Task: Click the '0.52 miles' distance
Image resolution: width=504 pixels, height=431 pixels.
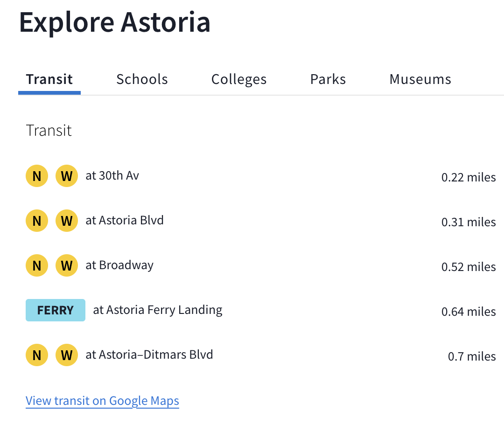Action: click(469, 267)
